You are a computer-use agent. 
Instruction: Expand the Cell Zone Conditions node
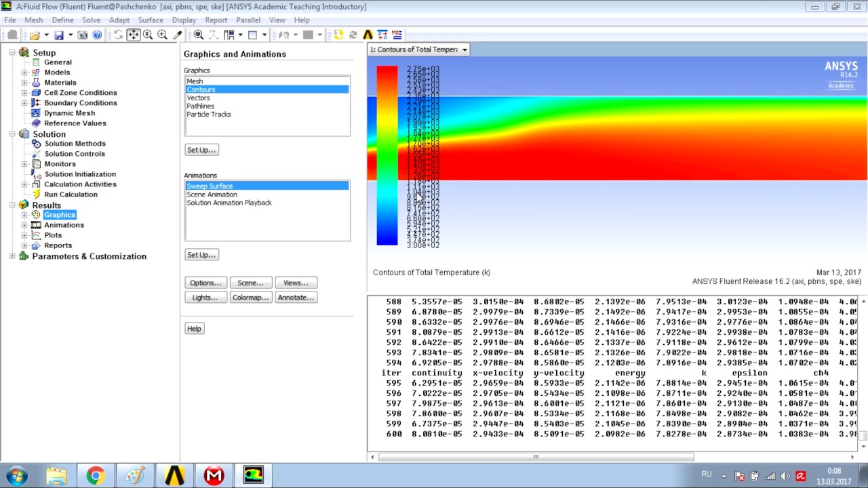tap(24, 93)
